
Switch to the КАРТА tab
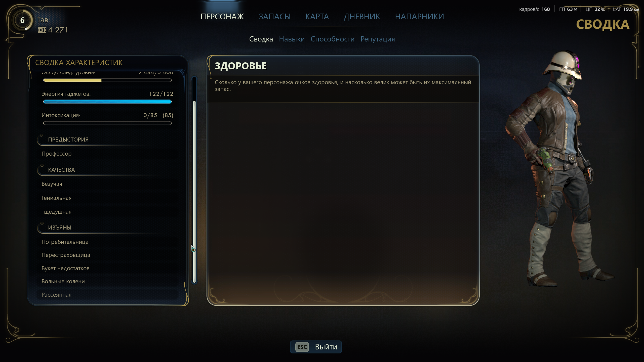point(317,17)
